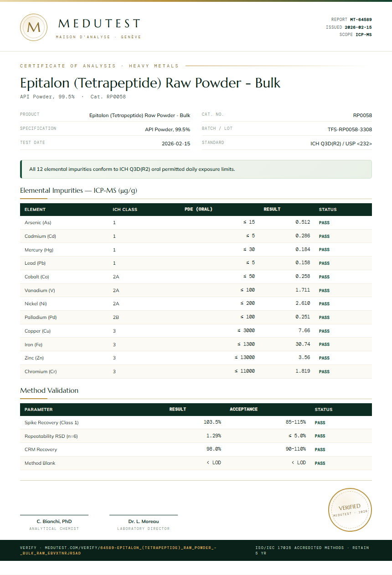This screenshot has width=392, height=575.
Task: Click the Cadmium (Cd) element name
Action: pos(40,236)
